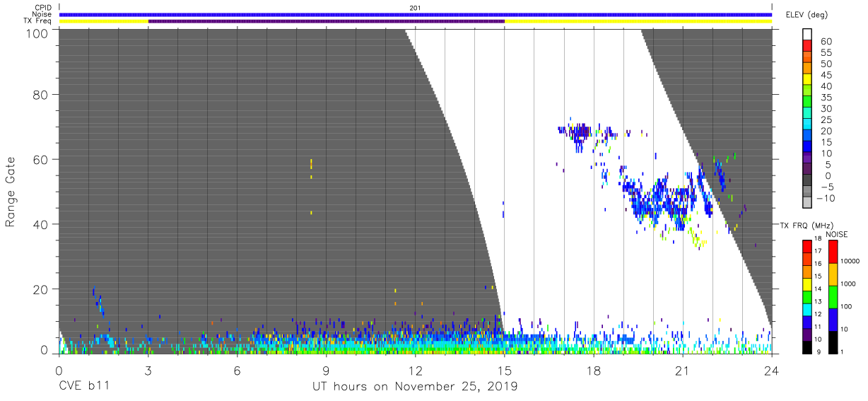The height and width of the screenshot is (401, 868).
Task: Click the '20' tick on the Range Gate axis
Action: click(40, 289)
